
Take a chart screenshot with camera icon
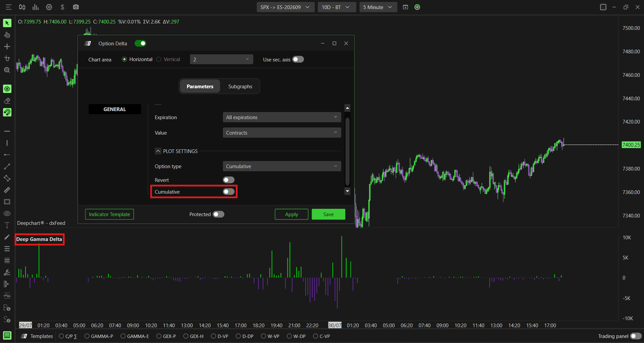[76, 7]
